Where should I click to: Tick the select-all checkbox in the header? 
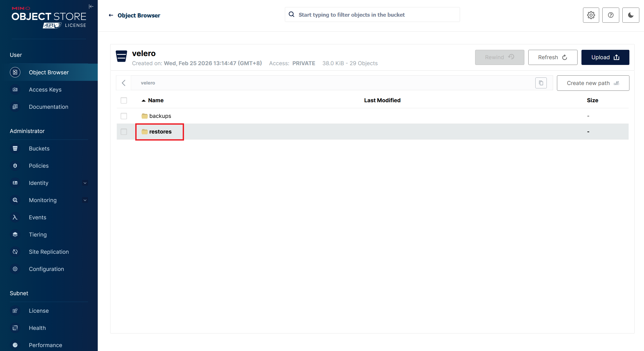[124, 100]
